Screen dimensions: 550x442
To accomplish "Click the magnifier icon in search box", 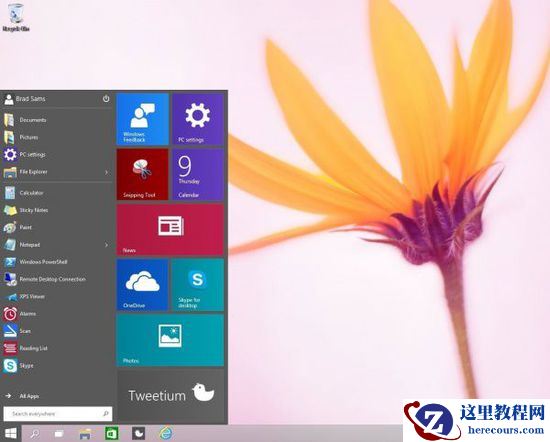I will (106, 414).
